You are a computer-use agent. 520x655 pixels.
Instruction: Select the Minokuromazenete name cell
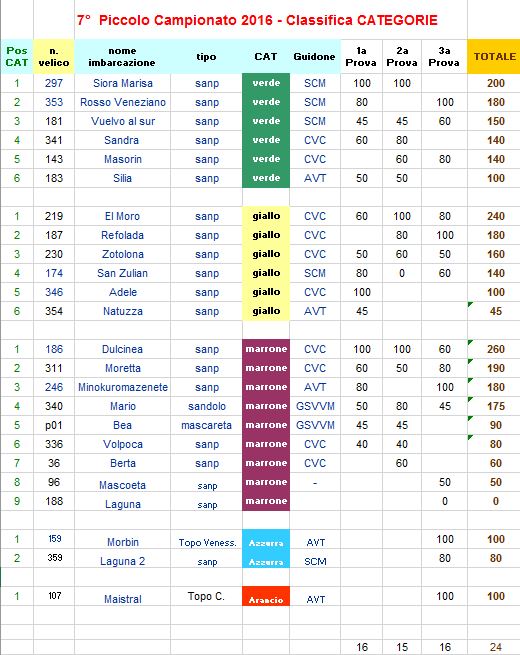pyautogui.click(x=122, y=387)
